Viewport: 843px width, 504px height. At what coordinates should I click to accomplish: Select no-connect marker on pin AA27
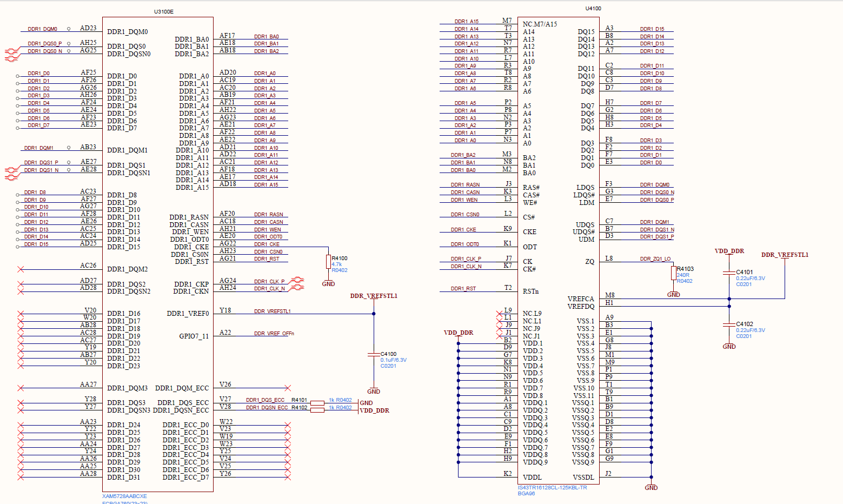click(21, 388)
